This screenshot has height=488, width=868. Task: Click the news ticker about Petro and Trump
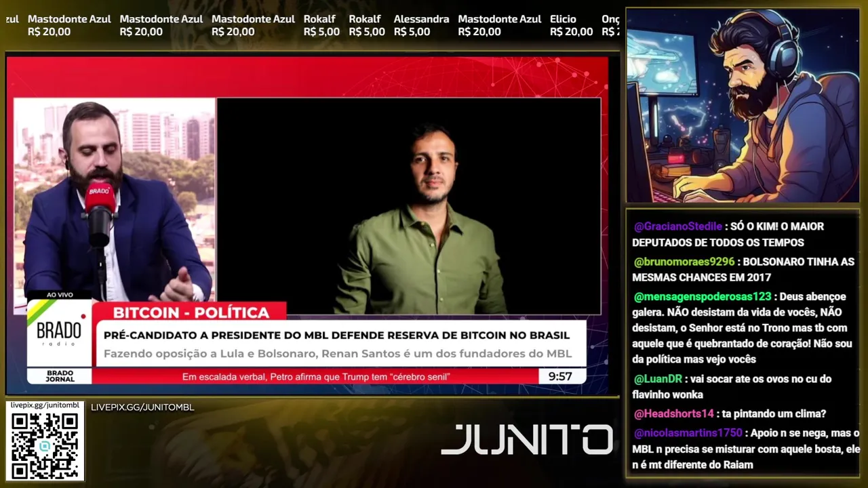point(316,376)
